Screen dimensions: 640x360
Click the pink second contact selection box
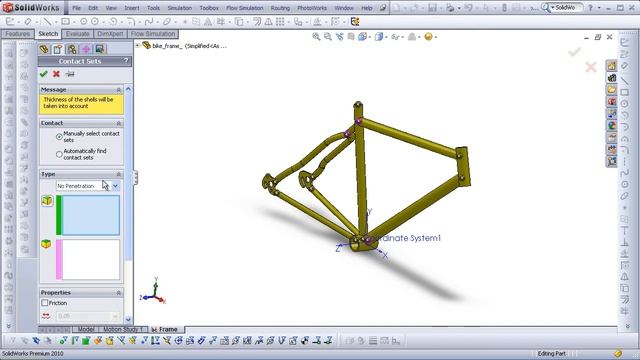pos(91,260)
